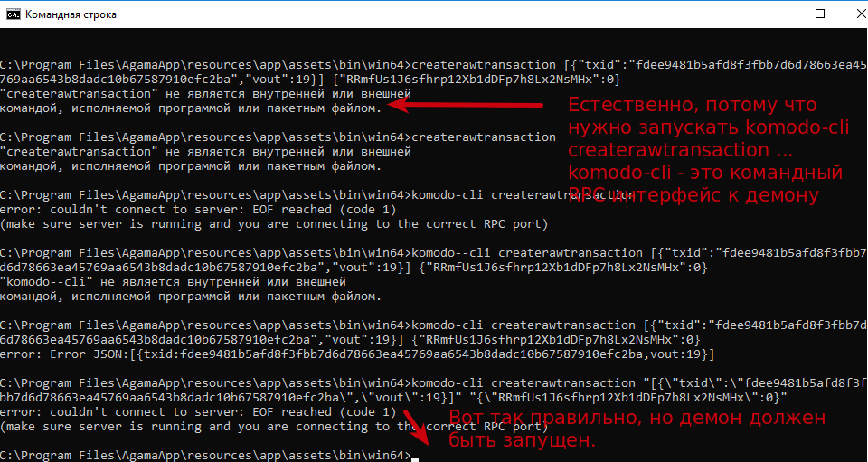
Task: Click the first 'командой, исполняемой программой или пакетным файлом.' line
Action: (x=191, y=108)
